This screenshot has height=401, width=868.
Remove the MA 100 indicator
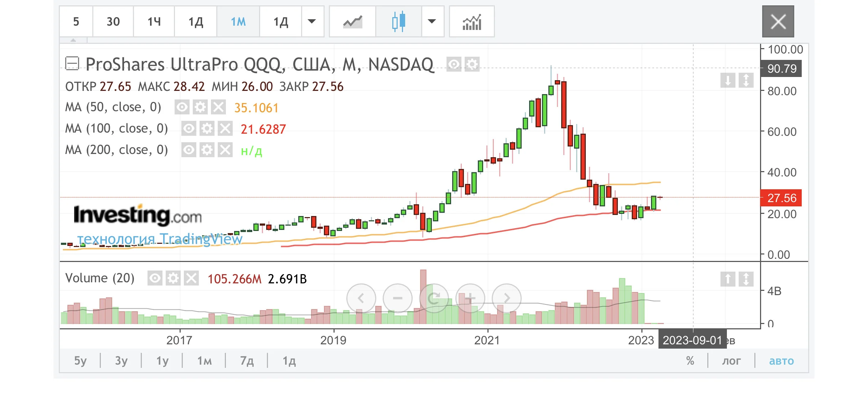(x=225, y=129)
